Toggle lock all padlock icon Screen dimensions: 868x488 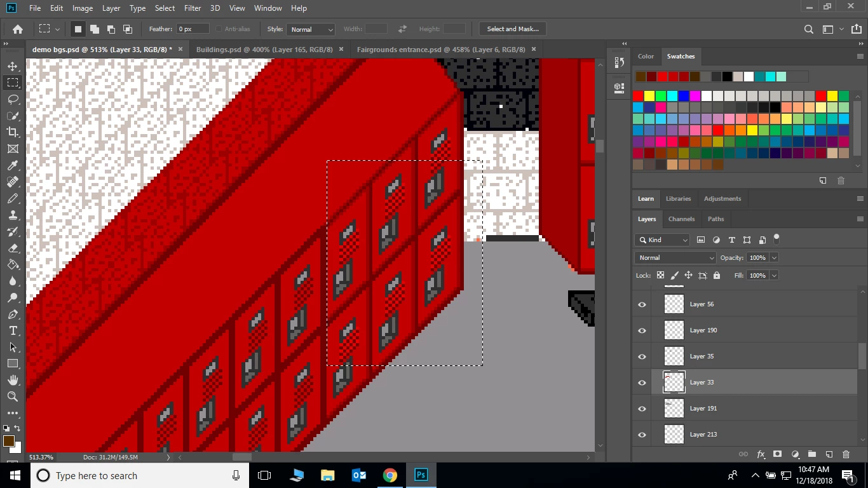point(717,275)
